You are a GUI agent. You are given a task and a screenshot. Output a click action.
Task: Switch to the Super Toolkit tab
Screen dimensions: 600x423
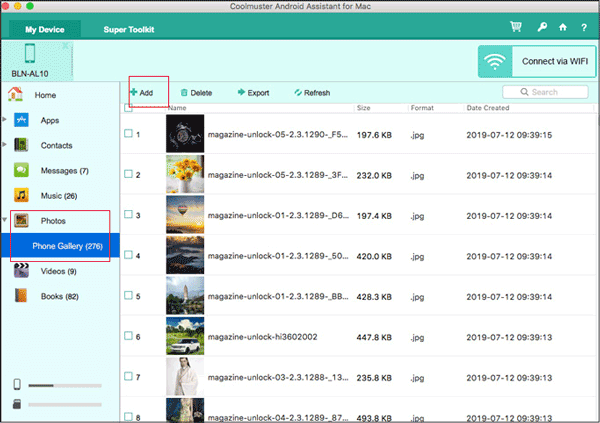tap(129, 29)
